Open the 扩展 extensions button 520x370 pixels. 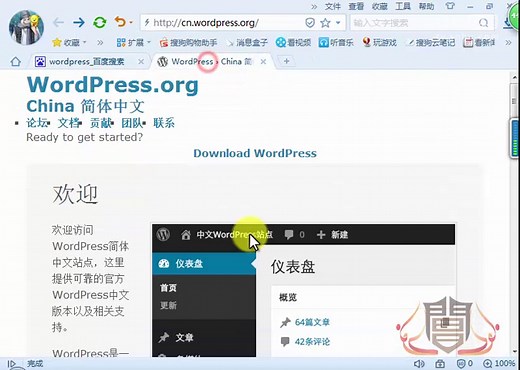pyautogui.click(x=130, y=42)
